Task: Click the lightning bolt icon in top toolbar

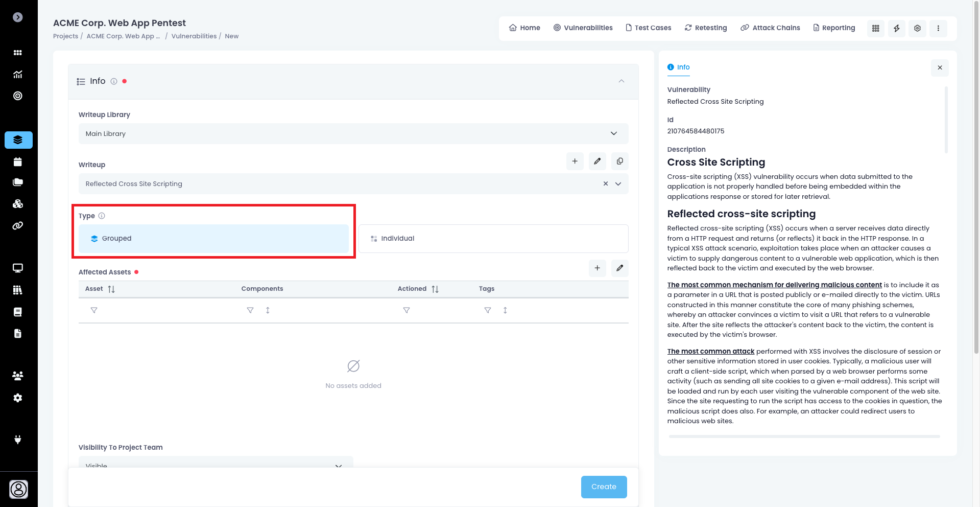Action: pos(896,28)
